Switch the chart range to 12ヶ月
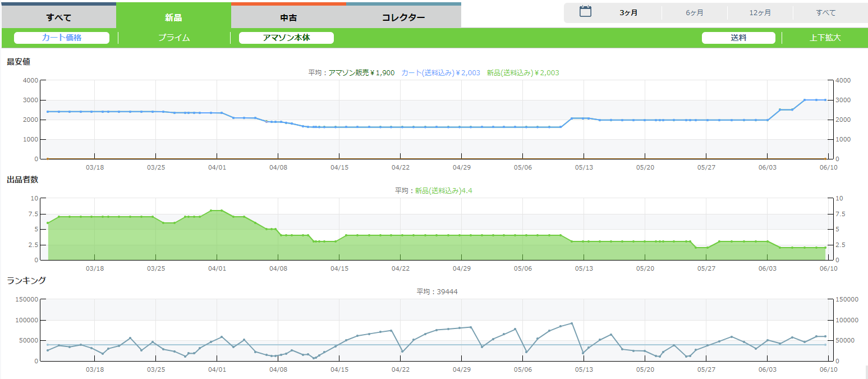The height and width of the screenshot is (379, 868). [760, 12]
